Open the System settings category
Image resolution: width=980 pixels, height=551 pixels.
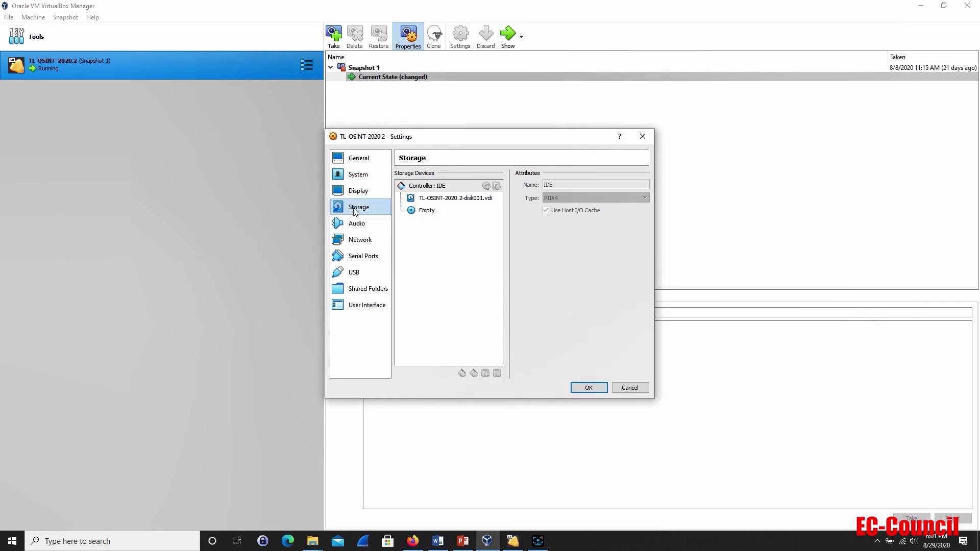pyautogui.click(x=360, y=174)
